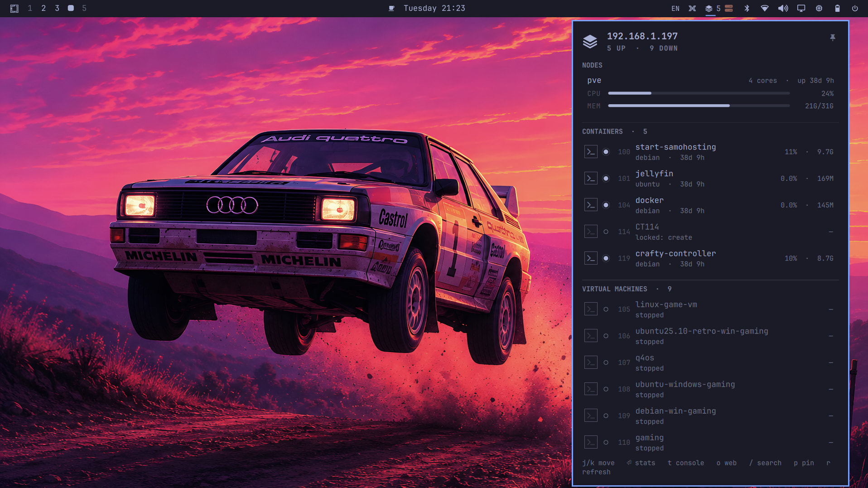
Task: Click the orange server rack icon
Action: [729, 9]
